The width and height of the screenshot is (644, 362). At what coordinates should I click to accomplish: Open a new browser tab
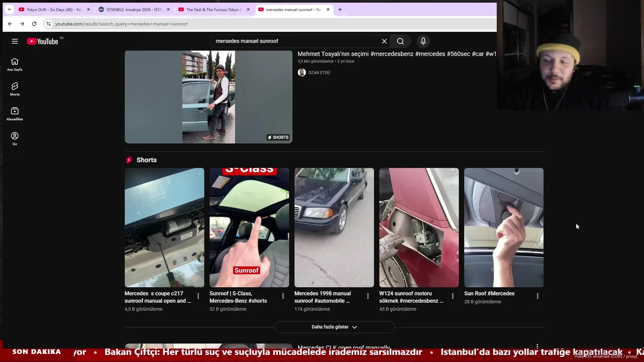pos(340,10)
